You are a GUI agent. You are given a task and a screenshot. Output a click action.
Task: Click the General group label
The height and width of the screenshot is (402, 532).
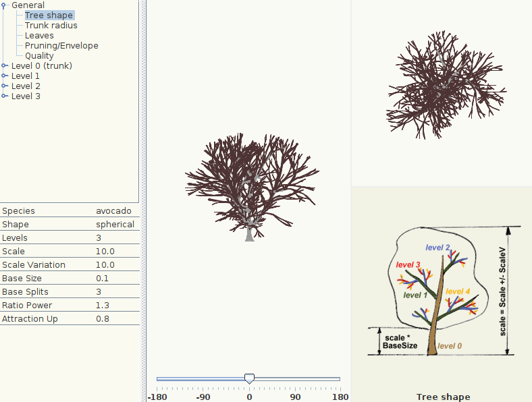point(28,5)
